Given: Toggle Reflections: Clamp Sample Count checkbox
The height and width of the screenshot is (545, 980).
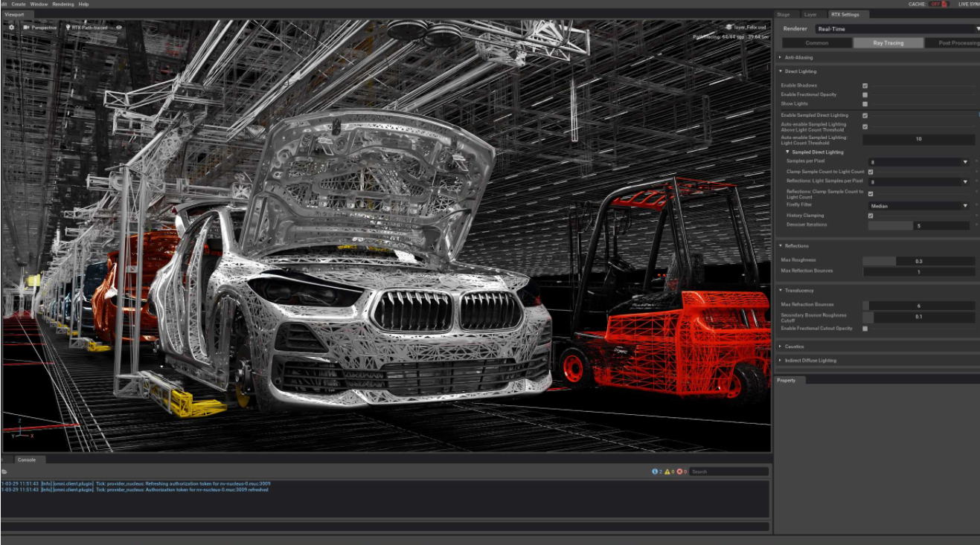Looking at the screenshot, I should [x=871, y=193].
